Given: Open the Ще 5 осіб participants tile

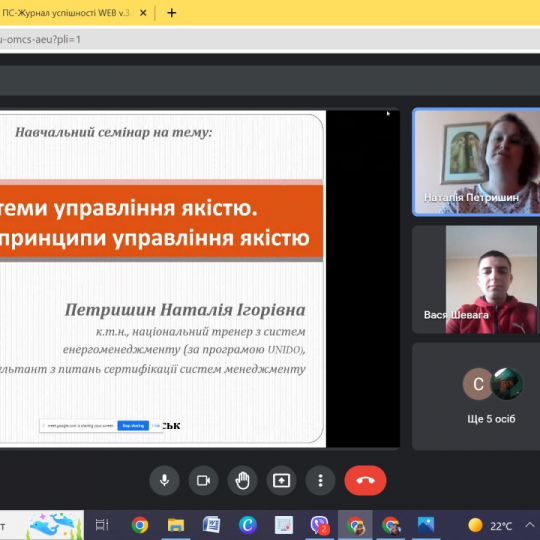Looking at the screenshot, I should click(x=476, y=396).
